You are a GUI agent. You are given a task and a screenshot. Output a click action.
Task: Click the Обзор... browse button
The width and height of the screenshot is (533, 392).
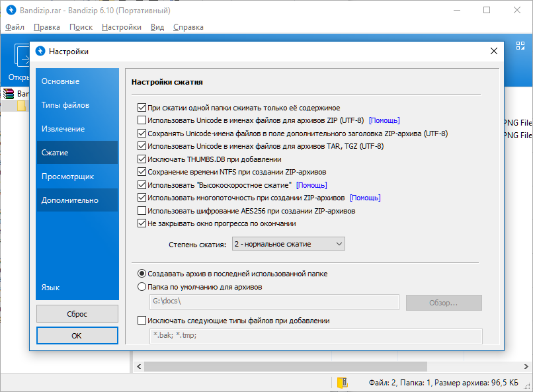(x=444, y=303)
